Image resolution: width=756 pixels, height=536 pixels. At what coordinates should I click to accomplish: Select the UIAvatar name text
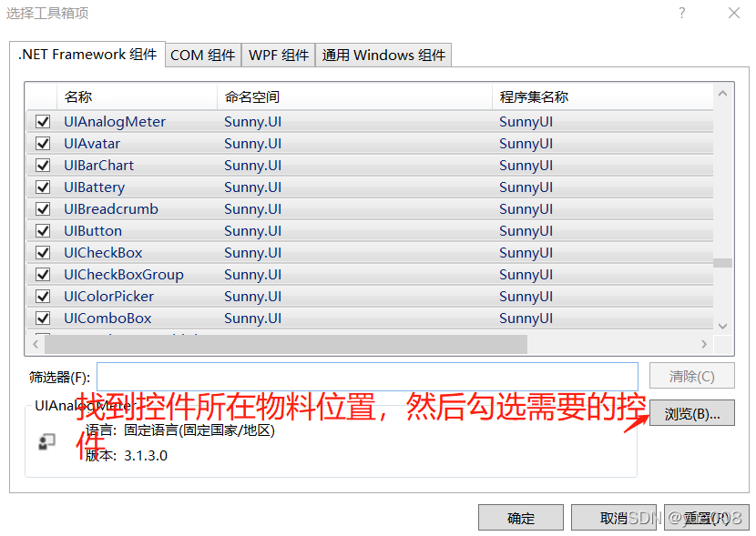[92, 144]
